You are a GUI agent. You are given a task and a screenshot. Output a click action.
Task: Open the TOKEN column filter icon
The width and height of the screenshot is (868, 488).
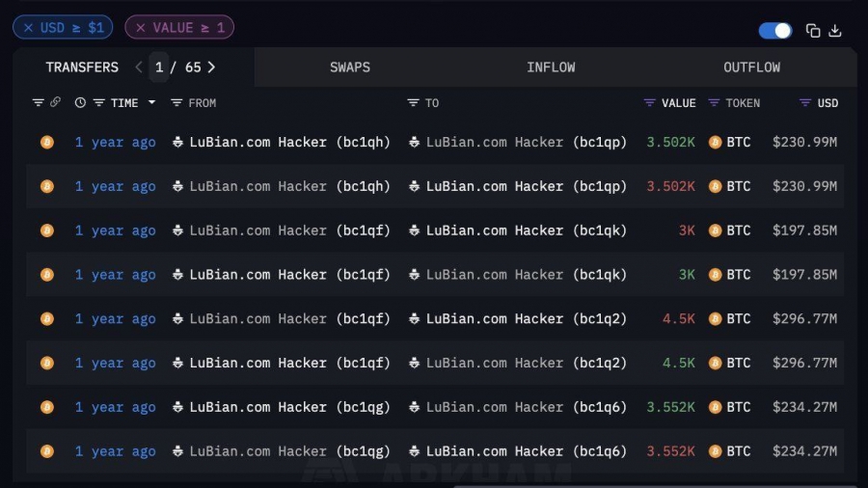(714, 103)
